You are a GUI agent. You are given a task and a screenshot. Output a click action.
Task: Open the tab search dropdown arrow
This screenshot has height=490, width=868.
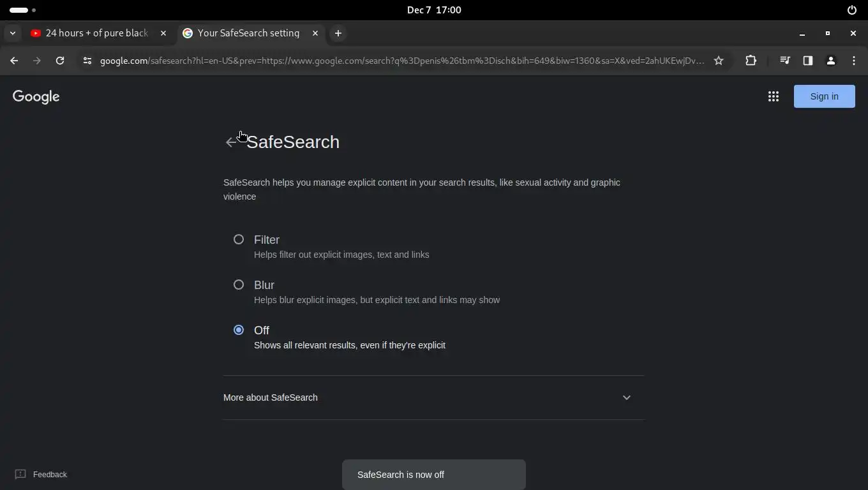[x=13, y=33]
